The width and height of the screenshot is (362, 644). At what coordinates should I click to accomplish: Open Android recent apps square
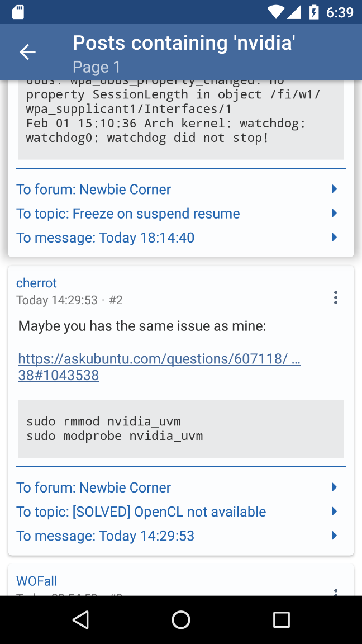click(x=281, y=619)
